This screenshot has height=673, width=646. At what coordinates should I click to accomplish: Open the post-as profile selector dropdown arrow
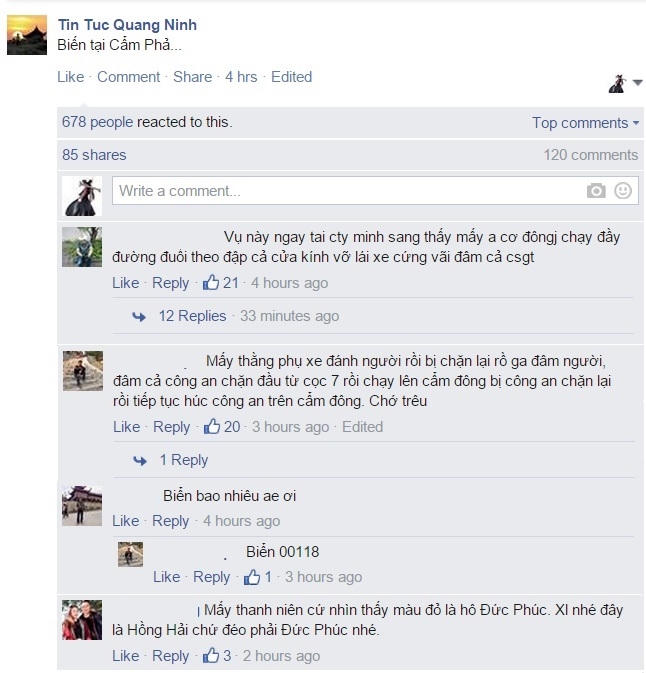[x=637, y=82]
